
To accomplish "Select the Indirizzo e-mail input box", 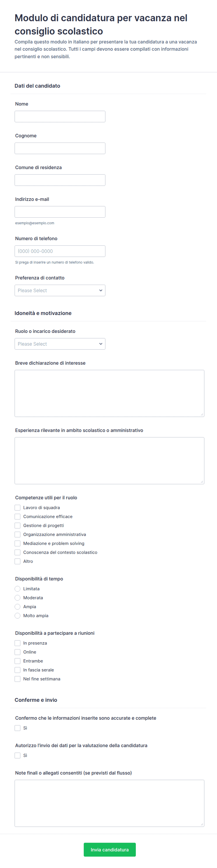I will pos(60,212).
